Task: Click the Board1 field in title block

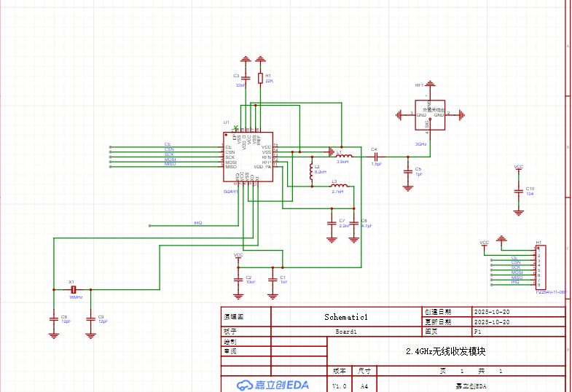Action: coord(346,331)
